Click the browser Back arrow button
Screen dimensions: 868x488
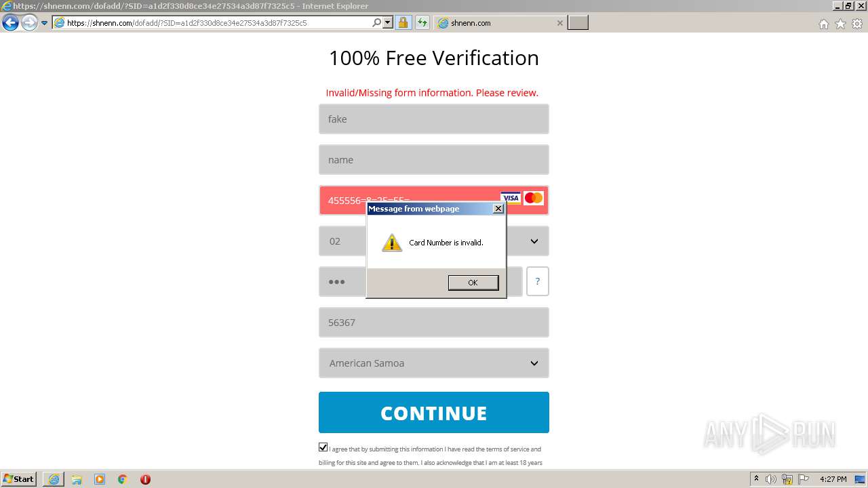pyautogui.click(x=10, y=23)
